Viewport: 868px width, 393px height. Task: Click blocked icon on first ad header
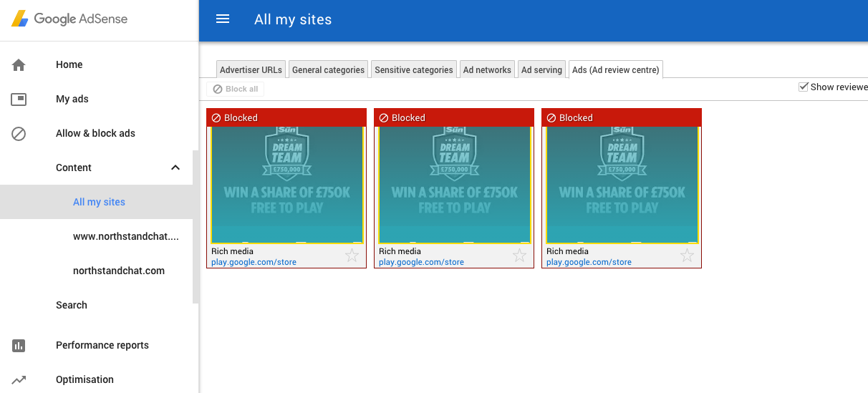coord(216,117)
